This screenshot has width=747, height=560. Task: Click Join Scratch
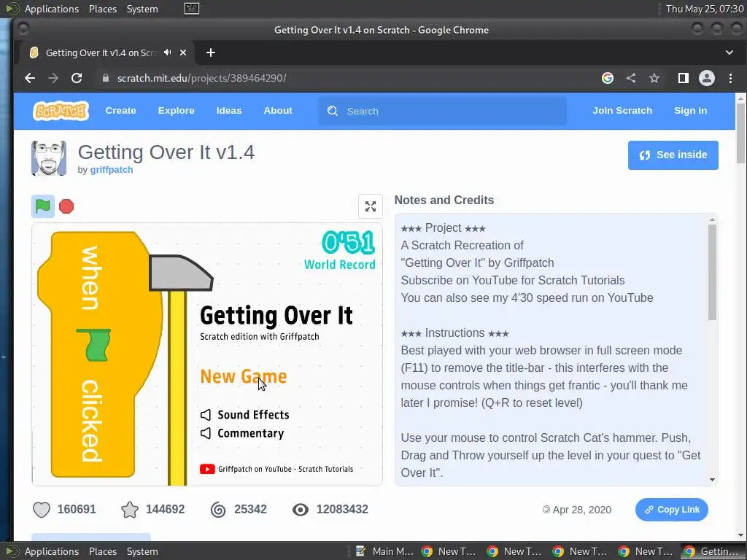[x=622, y=111]
